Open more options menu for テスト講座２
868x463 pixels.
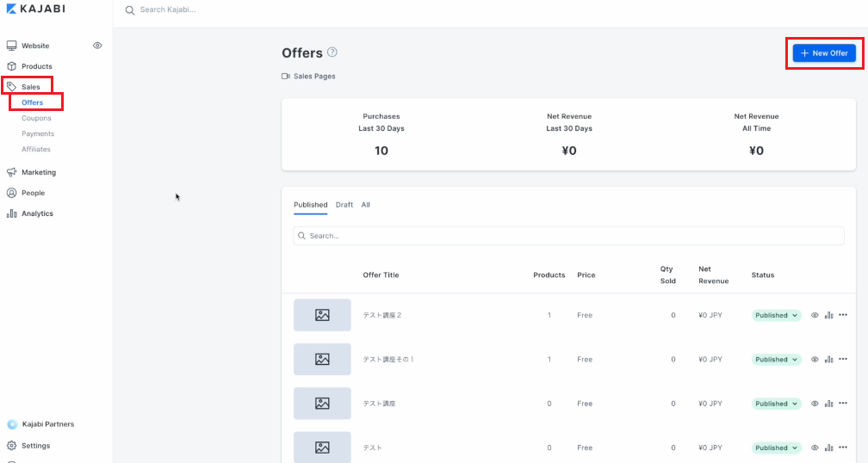843,315
